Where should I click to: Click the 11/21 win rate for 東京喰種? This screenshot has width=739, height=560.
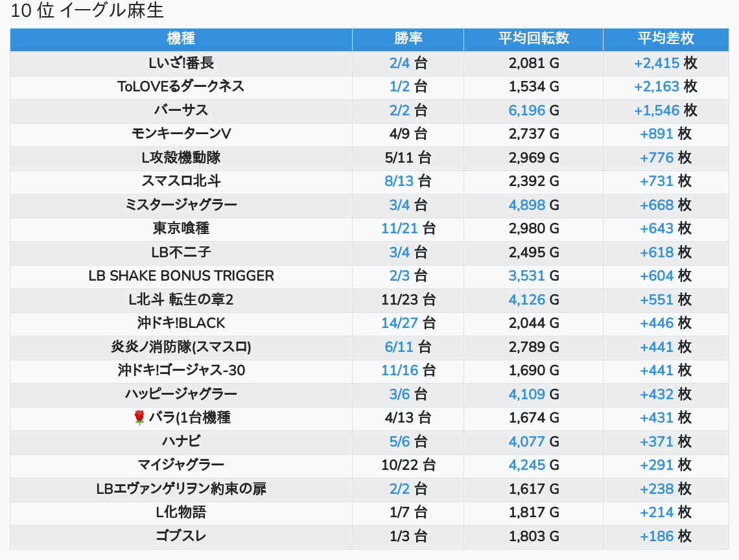(408, 229)
